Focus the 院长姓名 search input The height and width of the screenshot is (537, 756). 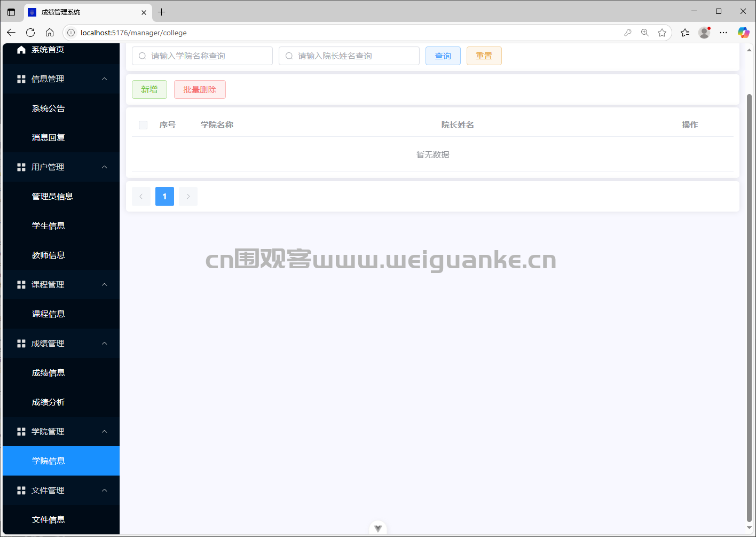tap(349, 56)
